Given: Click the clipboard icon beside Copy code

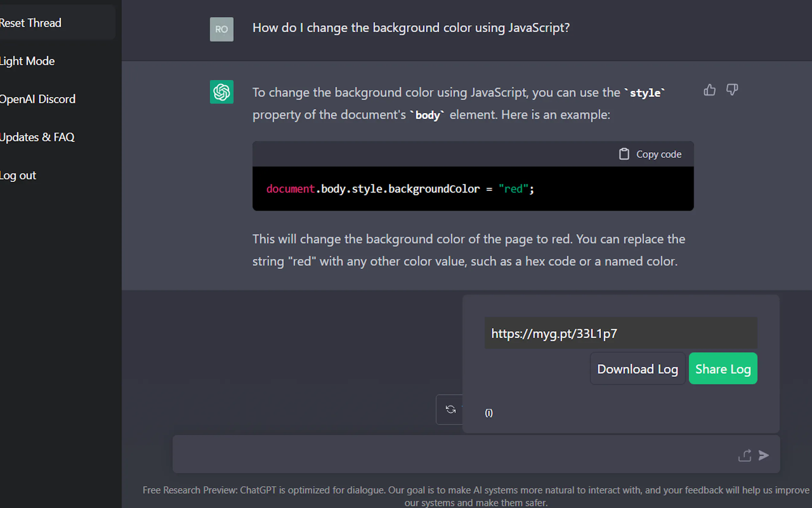Looking at the screenshot, I should tap(624, 154).
